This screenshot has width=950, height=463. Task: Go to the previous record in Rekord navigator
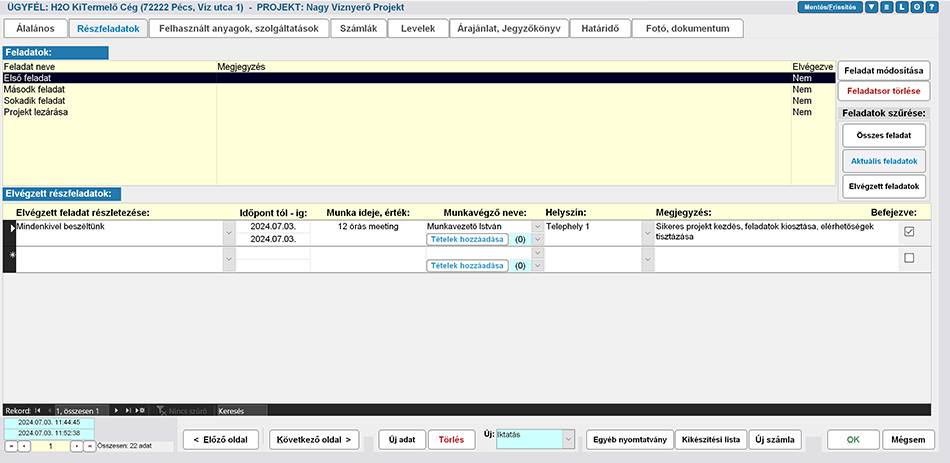(48, 410)
